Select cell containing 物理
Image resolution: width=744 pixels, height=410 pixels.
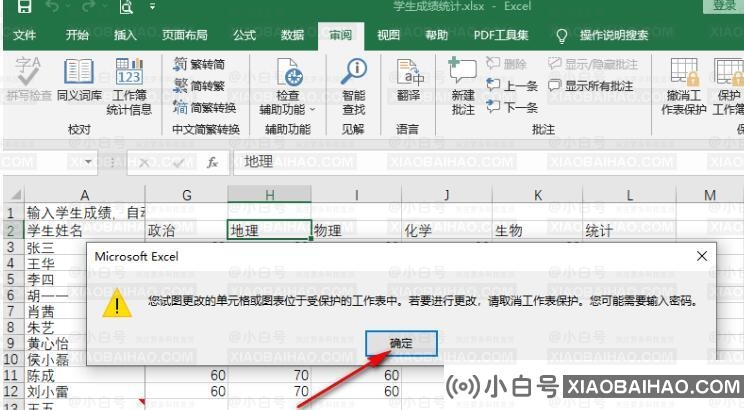click(x=356, y=230)
